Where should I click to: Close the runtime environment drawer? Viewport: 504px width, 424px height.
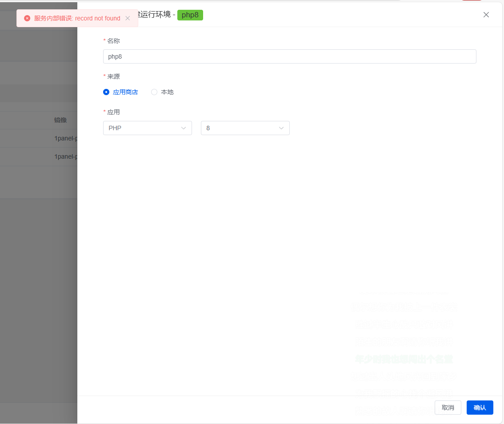(x=486, y=15)
